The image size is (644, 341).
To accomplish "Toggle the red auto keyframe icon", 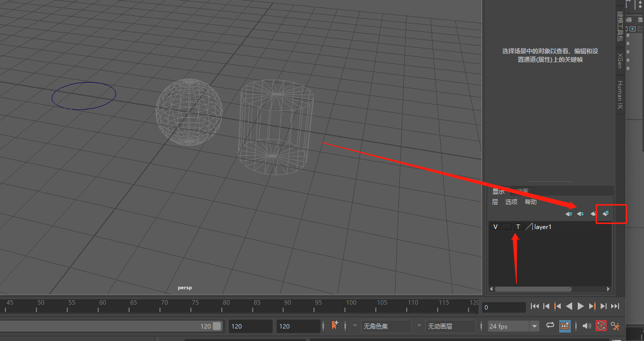I will click(601, 326).
